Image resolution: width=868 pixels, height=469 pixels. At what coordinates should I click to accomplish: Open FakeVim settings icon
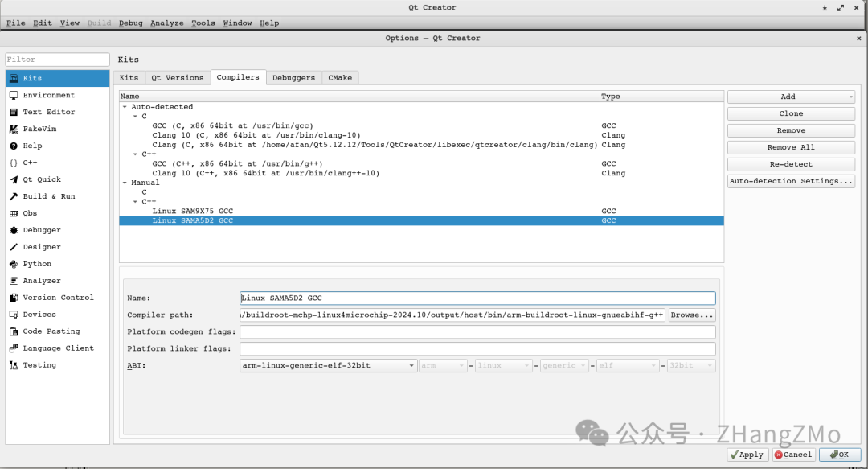(x=14, y=130)
